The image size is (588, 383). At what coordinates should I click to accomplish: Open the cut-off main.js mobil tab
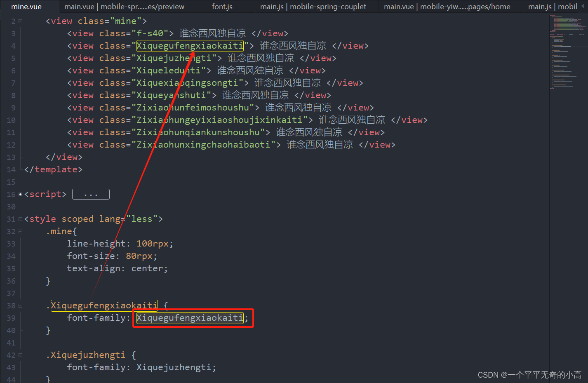point(553,7)
